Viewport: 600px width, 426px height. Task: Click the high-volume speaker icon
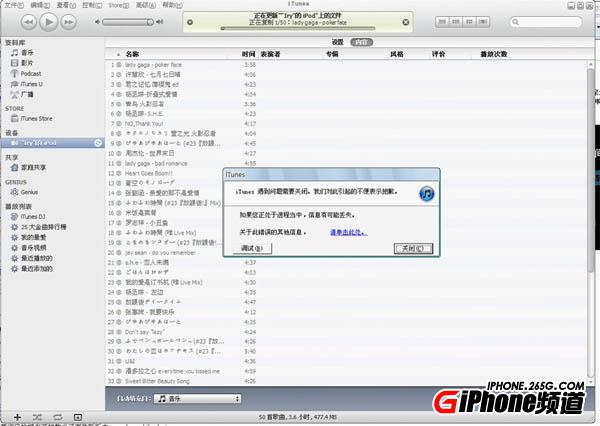coord(160,22)
